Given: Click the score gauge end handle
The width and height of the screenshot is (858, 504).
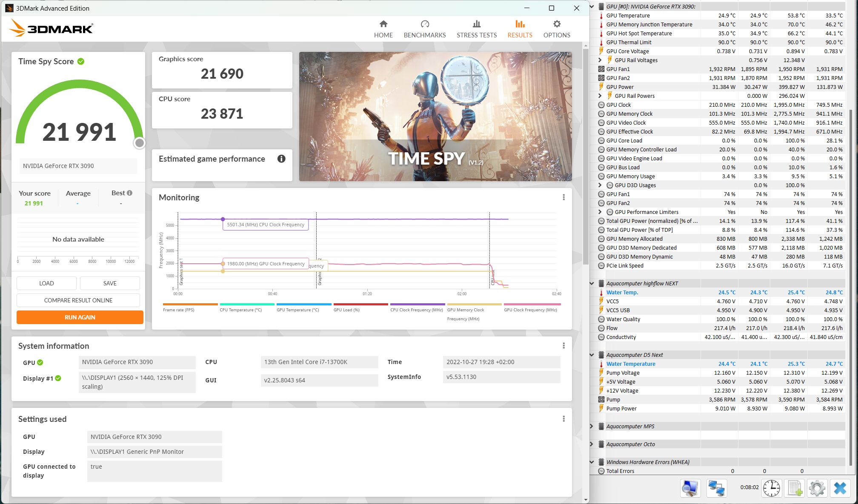Looking at the screenshot, I should click(x=140, y=143).
